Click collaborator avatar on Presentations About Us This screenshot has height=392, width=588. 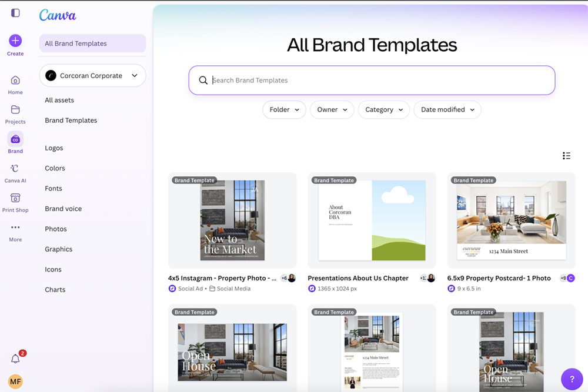click(x=431, y=278)
